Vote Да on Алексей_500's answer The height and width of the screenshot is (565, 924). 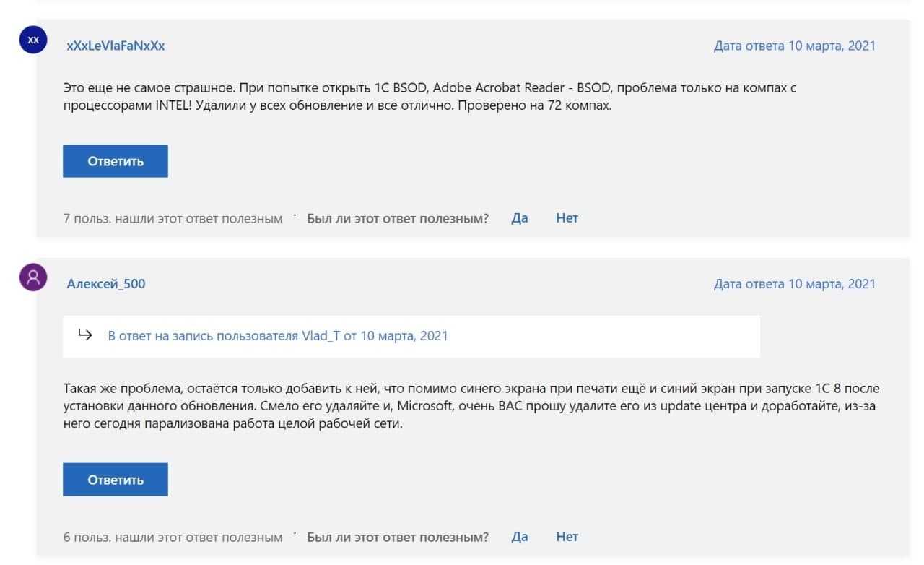[520, 537]
